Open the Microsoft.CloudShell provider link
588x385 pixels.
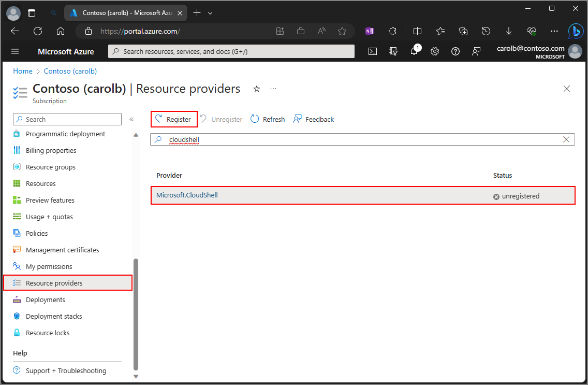187,195
